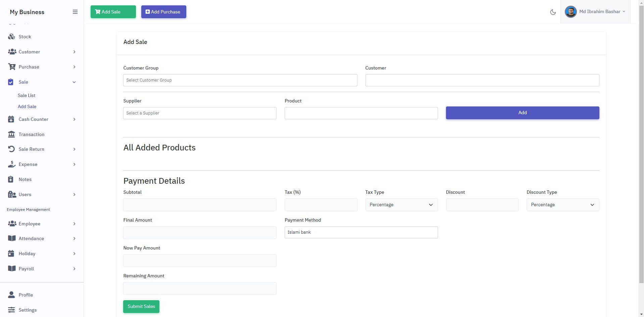Image resolution: width=644 pixels, height=317 pixels.
Task: Click the Payment Method Islami bank field
Action: (x=361, y=232)
